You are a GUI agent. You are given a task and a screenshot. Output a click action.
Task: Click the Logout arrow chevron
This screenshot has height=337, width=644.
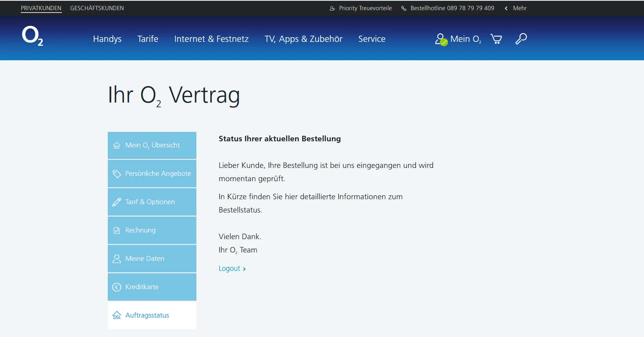[244, 269]
